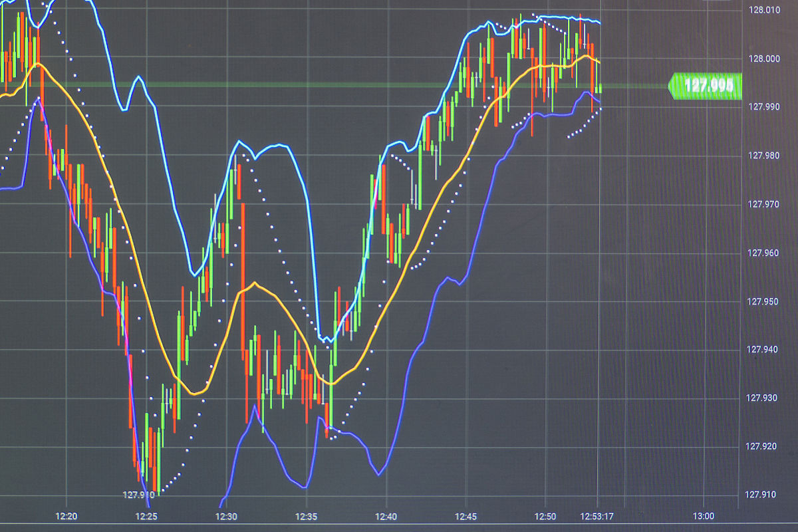Select the 127.930 price level label

[x=764, y=398]
